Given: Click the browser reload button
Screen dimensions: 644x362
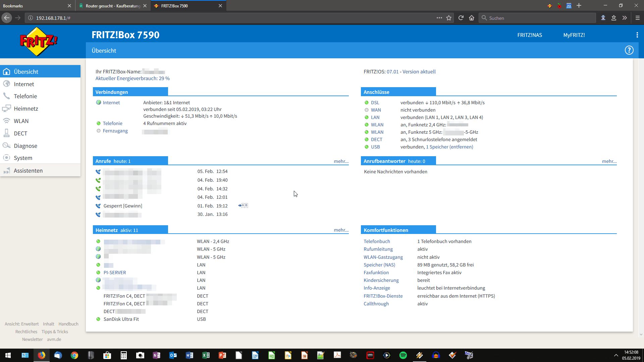Looking at the screenshot, I should pos(461,18).
